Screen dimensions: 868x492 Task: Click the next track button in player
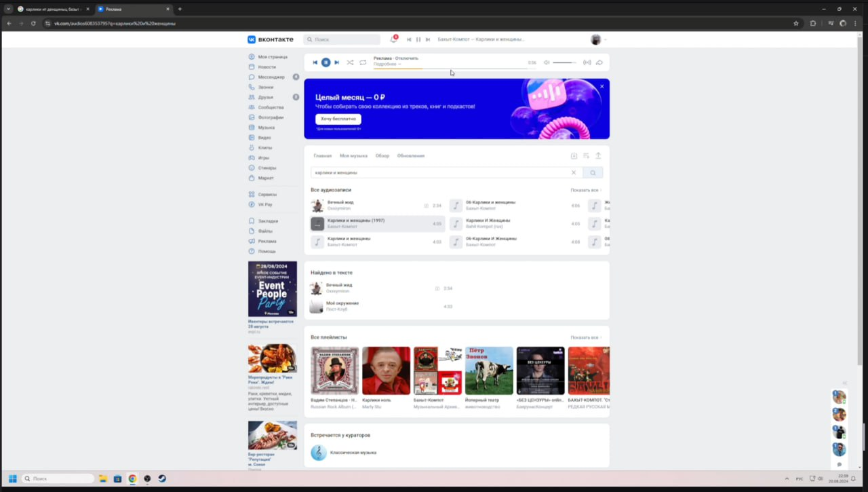pyautogui.click(x=337, y=62)
